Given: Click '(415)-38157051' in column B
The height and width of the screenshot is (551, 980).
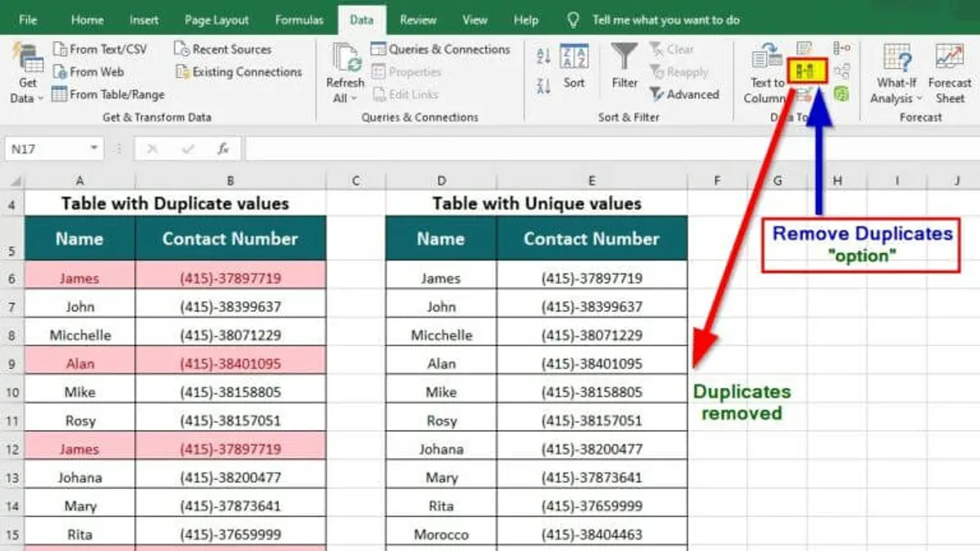Looking at the screenshot, I should point(230,421).
